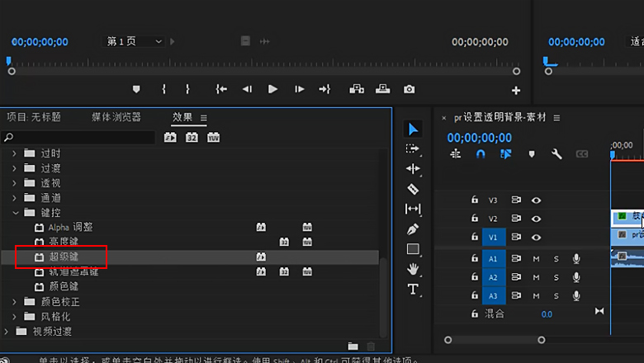Expand the 过时 effects folder
The image size is (644, 363).
pyautogui.click(x=14, y=153)
